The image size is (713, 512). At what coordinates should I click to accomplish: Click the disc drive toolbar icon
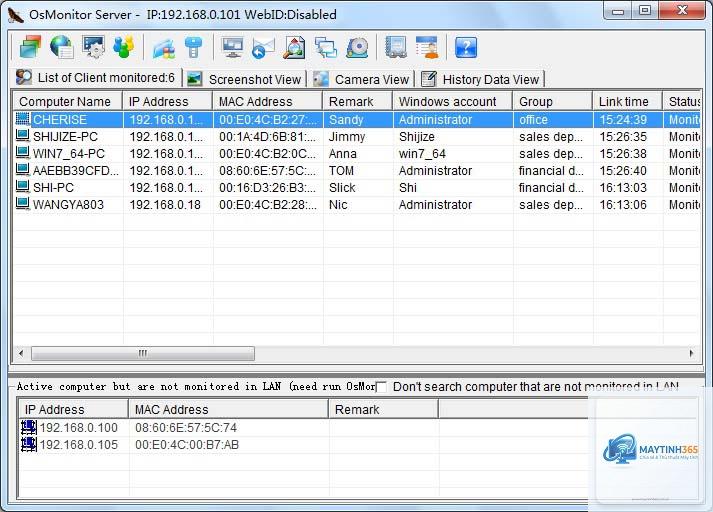(357, 48)
